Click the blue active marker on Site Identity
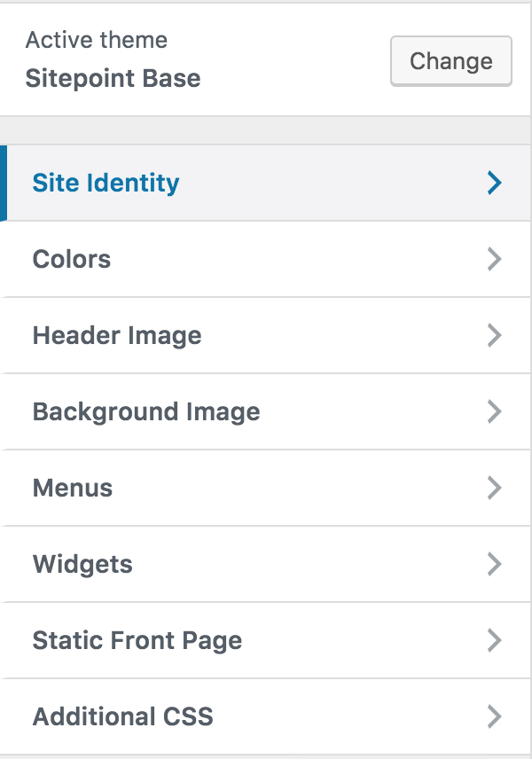Screen dimensions: 532x759 (4, 184)
